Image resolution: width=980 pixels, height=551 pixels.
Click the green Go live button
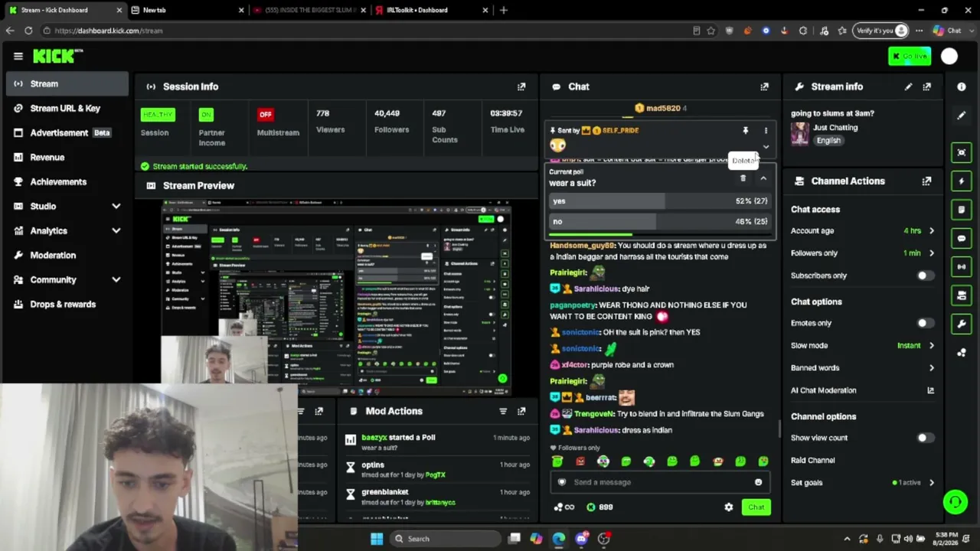click(x=910, y=56)
